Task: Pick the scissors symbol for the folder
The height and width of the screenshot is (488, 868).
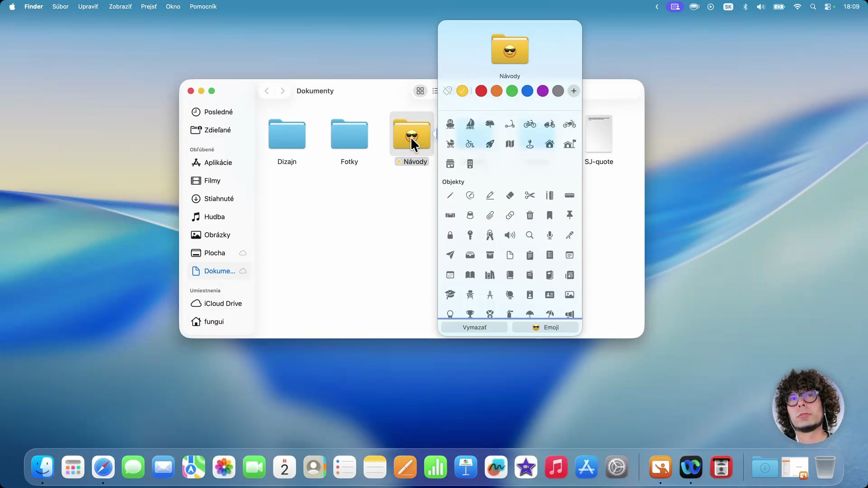Action: (x=529, y=195)
